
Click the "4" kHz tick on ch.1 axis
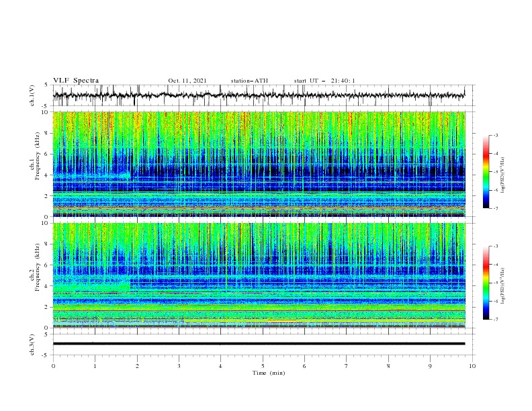pyautogui.click(x=48, y=175)
